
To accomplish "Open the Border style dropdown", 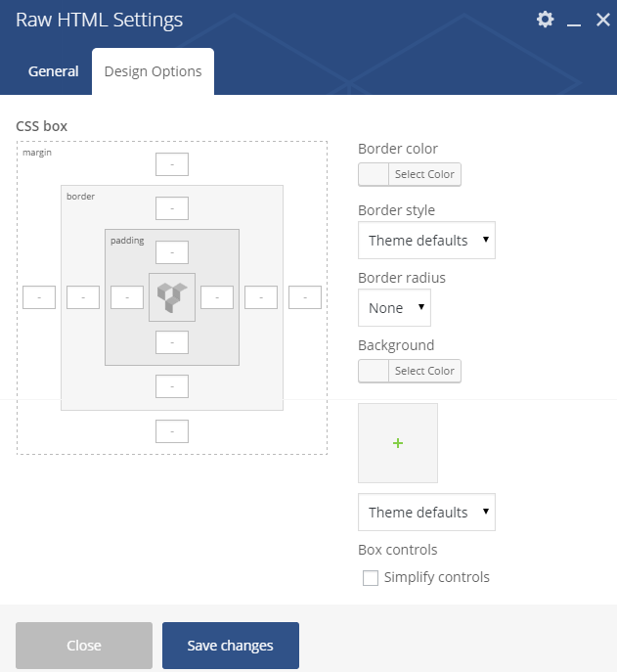I will [426, 241].
